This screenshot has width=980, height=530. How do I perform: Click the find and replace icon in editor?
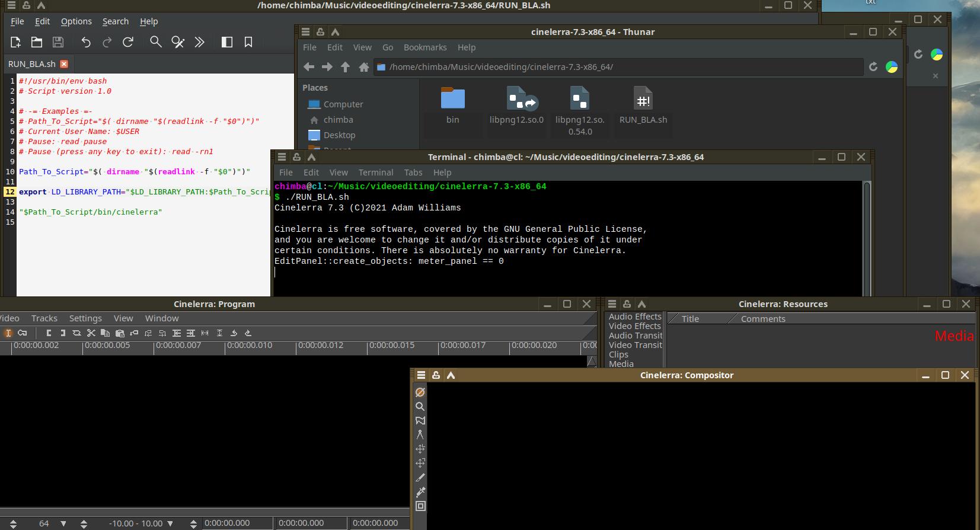point(177,42)
